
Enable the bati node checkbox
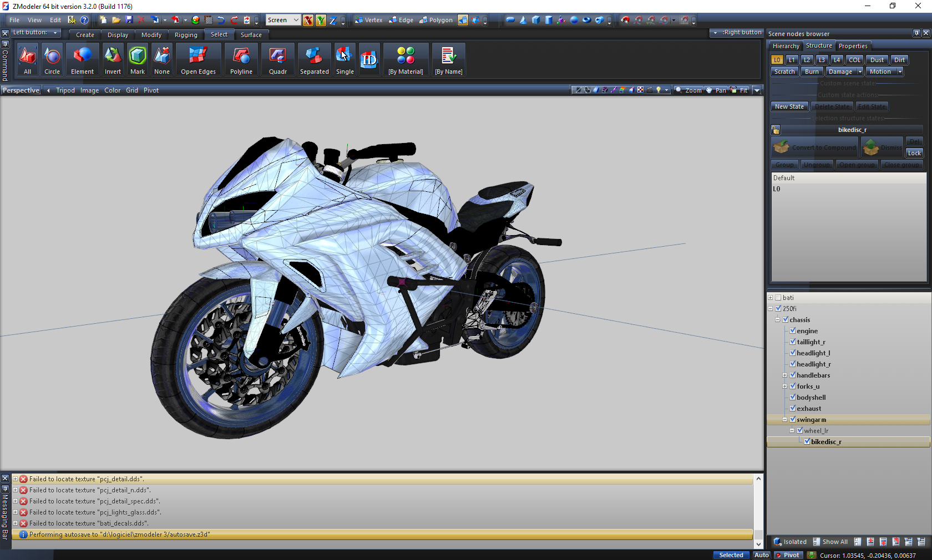778,298
